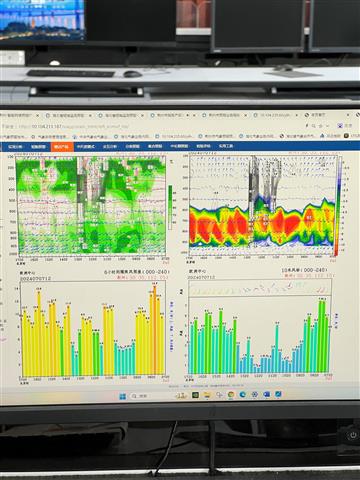Open the Windows Start menu
The width and height of the screenshot is (360, 480).
pyautogui.click(x=123, y=396)
